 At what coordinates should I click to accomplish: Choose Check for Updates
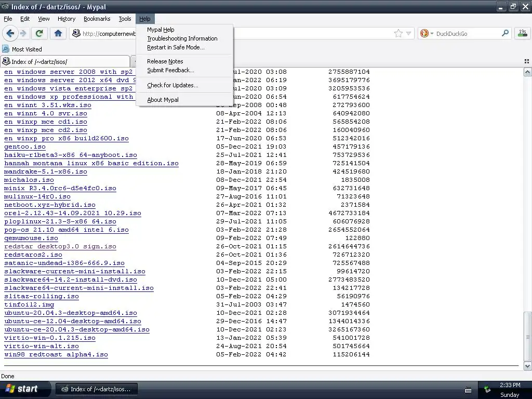coord(184,85)
